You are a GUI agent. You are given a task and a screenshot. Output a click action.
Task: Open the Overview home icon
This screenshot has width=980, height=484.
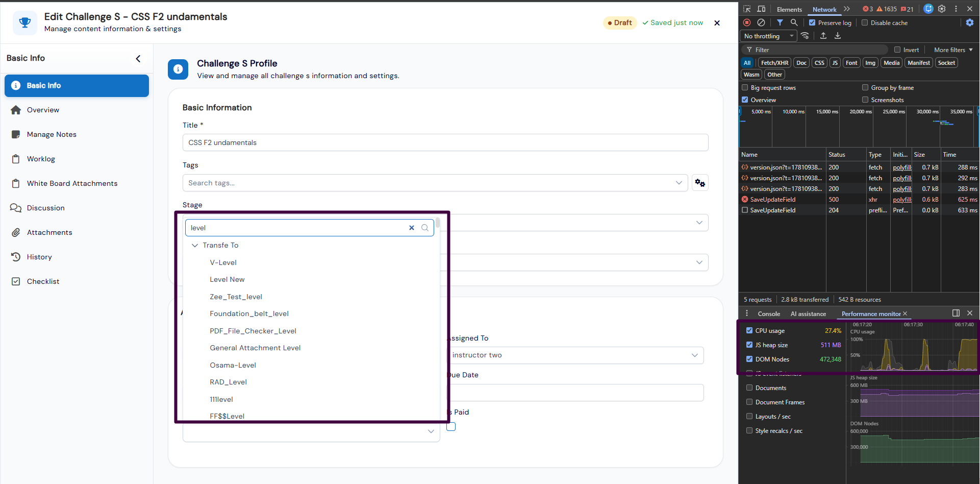pyautogui.click(x=16, y=110)
